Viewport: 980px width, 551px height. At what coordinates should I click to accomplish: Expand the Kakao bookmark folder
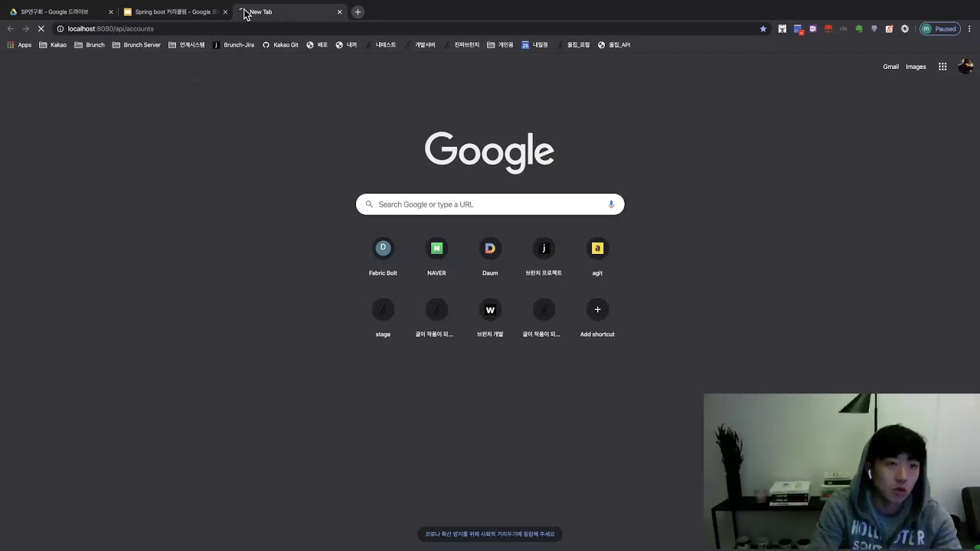coord(53,45)
